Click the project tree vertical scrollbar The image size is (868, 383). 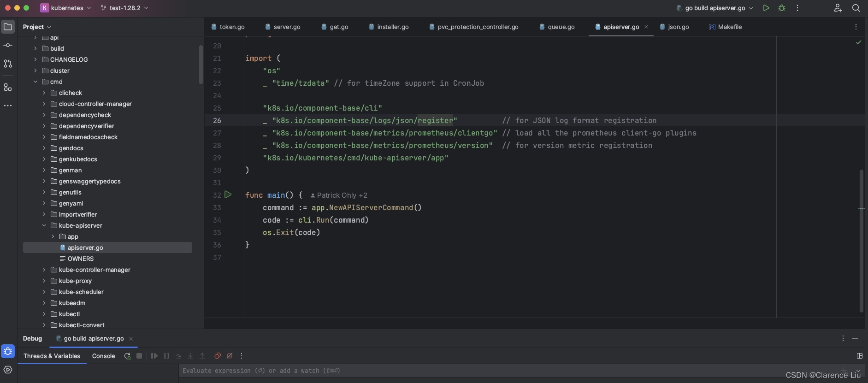point(201,65)
